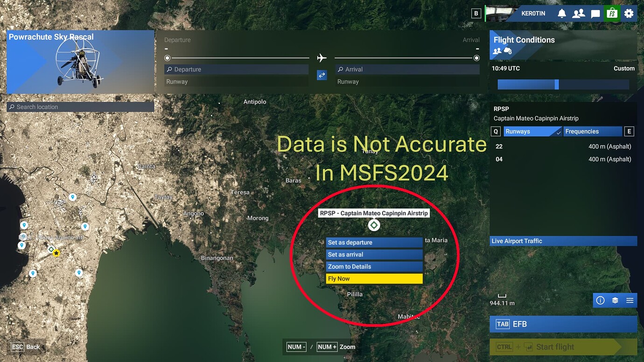
Task: Open notifications via the bell icon
Action: point(562,13)
